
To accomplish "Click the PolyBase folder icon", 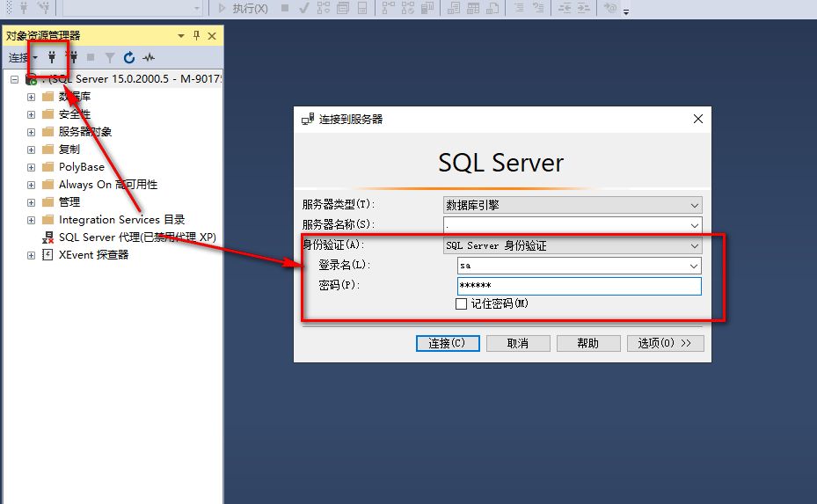I will pos(48,167).
